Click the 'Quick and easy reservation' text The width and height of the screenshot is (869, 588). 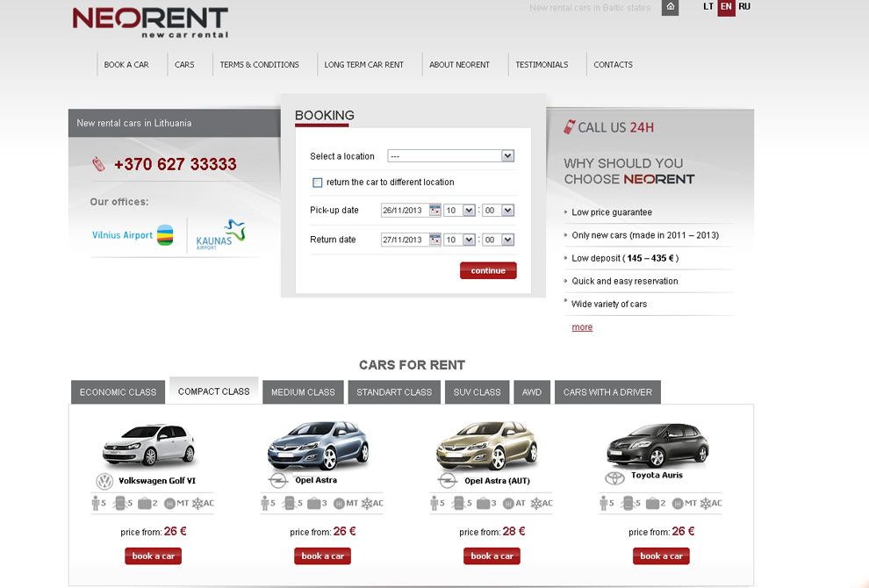pos(625,281)
